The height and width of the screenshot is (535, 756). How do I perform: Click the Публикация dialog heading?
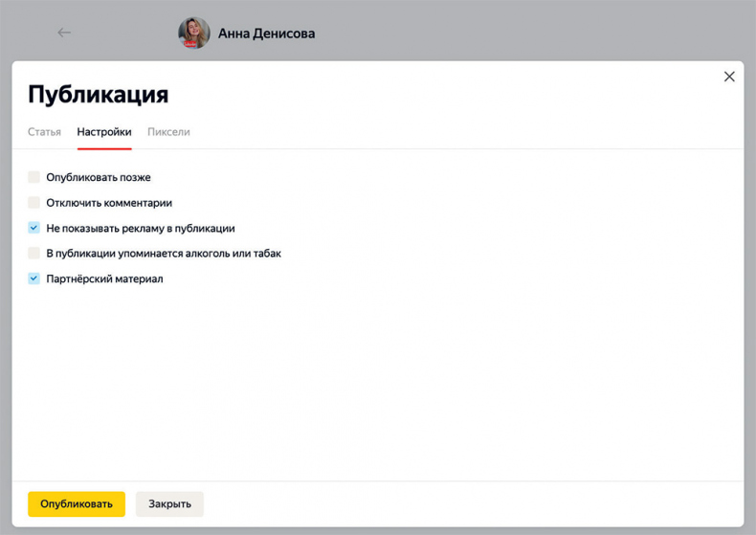point(98,95)
